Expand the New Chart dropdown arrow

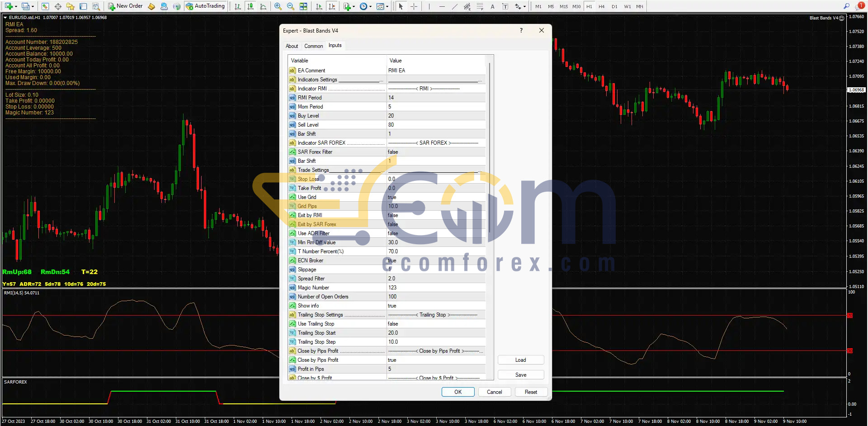16,6
